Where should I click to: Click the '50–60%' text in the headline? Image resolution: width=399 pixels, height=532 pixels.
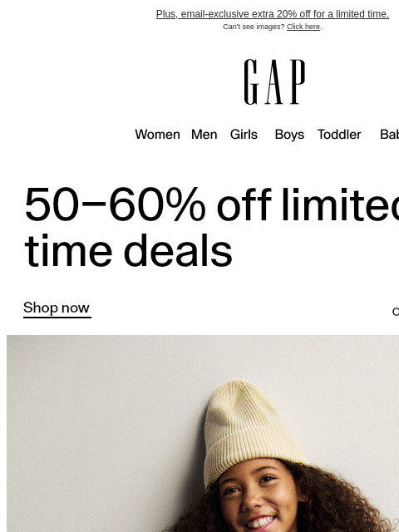[115, 204]
